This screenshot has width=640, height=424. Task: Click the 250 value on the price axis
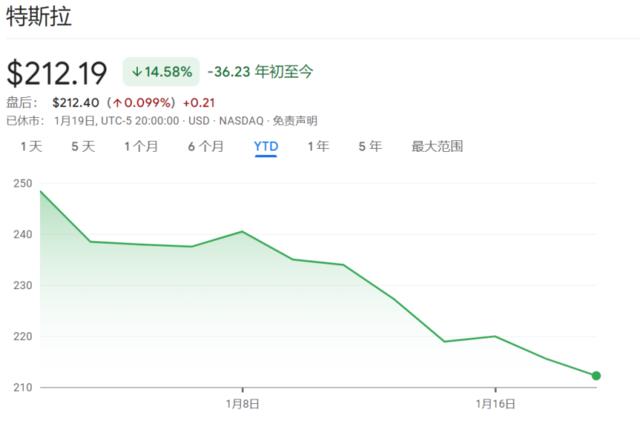point(21,183)
